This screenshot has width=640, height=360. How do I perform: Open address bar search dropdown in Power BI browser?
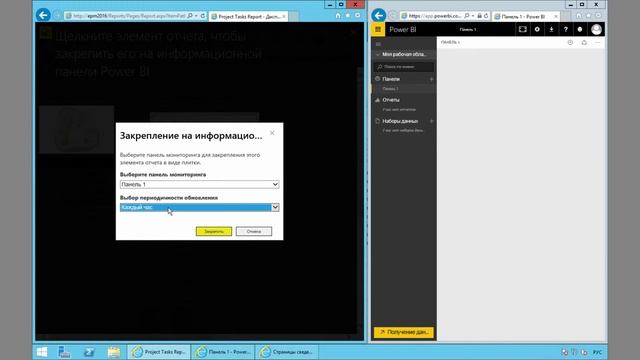tap(473, 16)
